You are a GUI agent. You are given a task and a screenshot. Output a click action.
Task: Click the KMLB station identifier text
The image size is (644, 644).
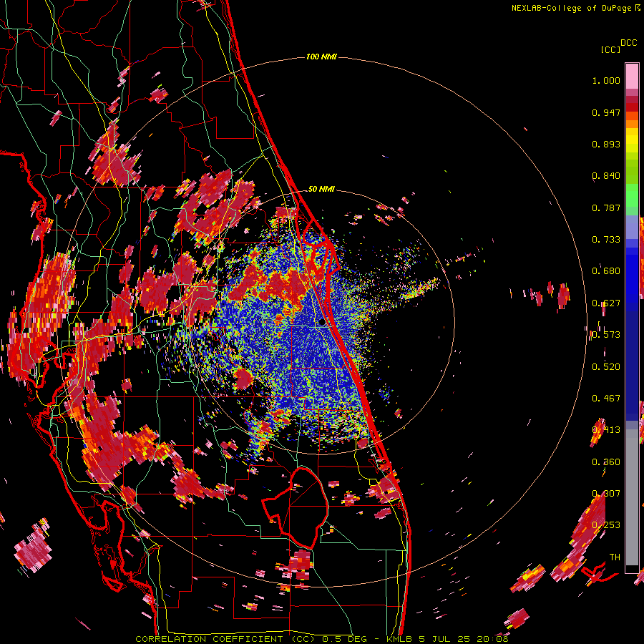click(x=399, y=639)
